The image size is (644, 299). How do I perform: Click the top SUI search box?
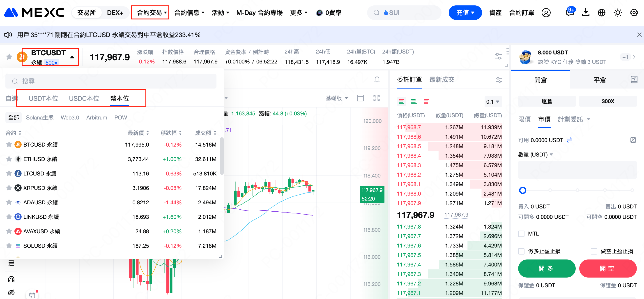[404, 12]
